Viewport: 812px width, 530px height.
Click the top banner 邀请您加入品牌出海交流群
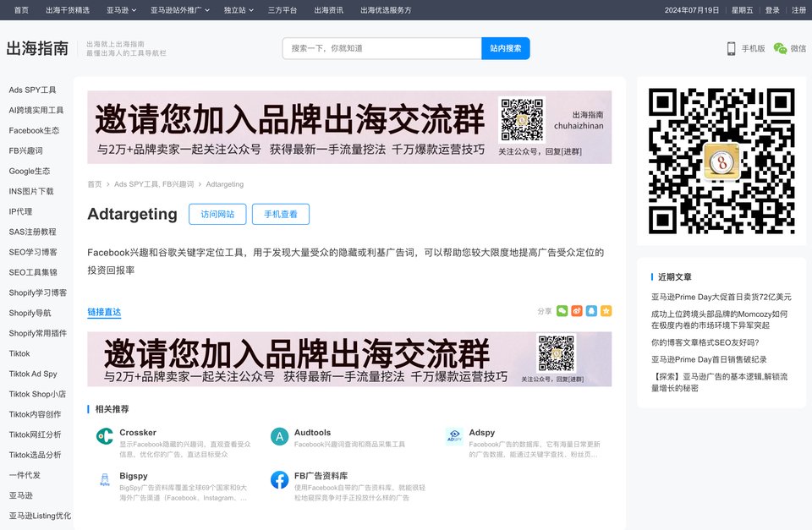[x=349, y=128]
